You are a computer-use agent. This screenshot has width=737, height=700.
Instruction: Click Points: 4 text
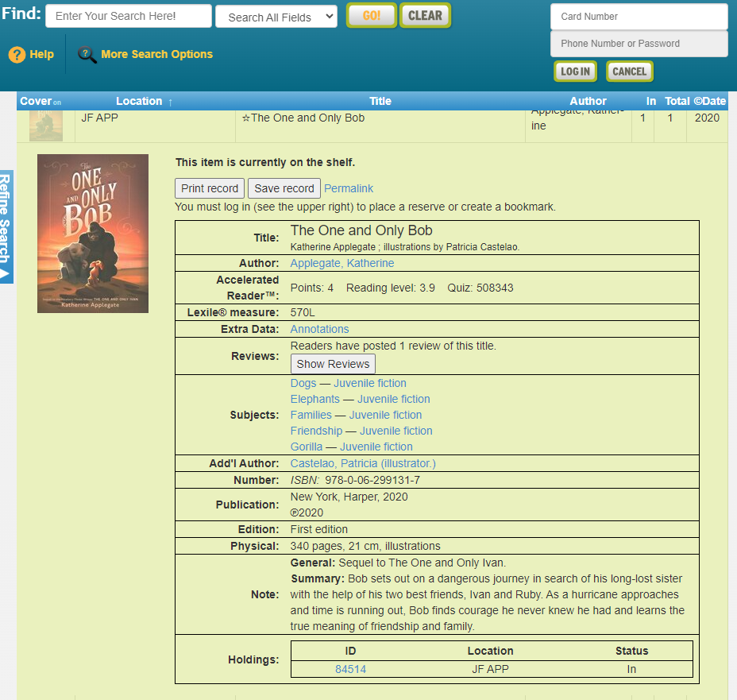[x=312, y=288]
